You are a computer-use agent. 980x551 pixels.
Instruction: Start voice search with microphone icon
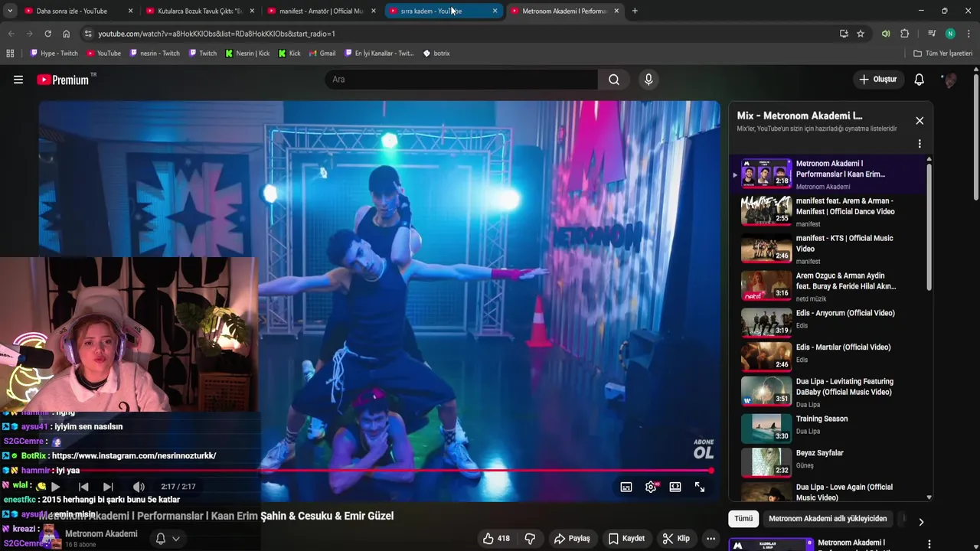click(648, 80)
